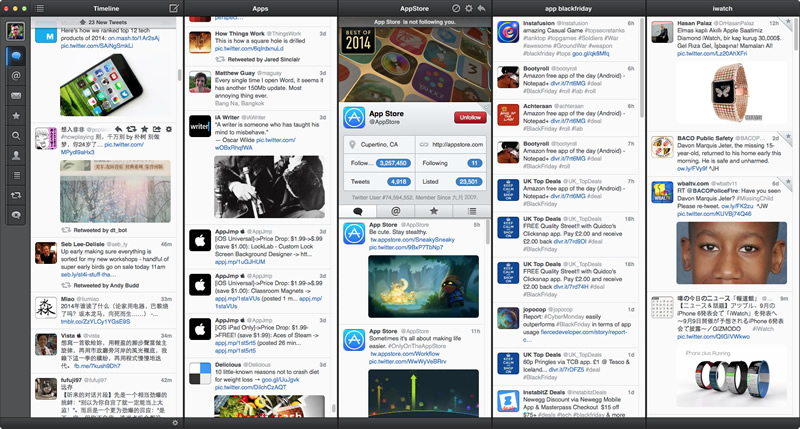Open Favorites star in the sidebar

click(16, 116)
